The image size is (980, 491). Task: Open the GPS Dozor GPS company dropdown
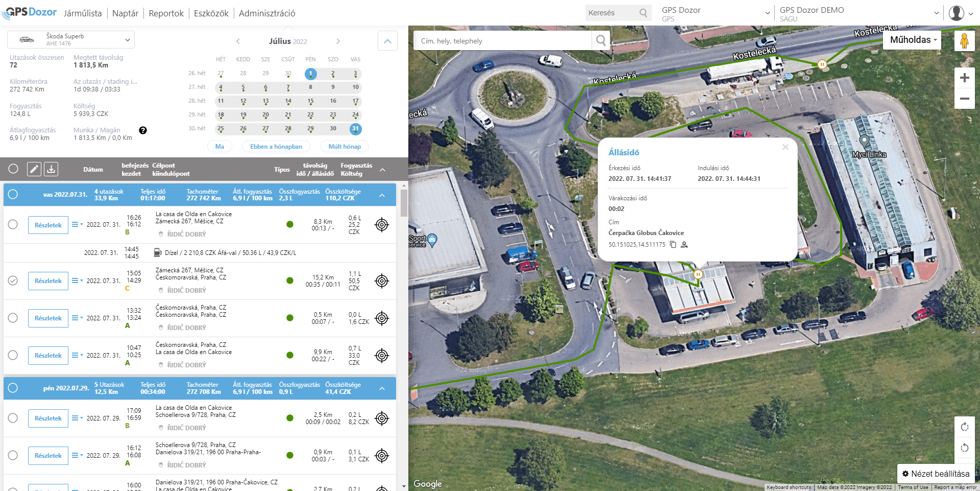tap(715, 14)
